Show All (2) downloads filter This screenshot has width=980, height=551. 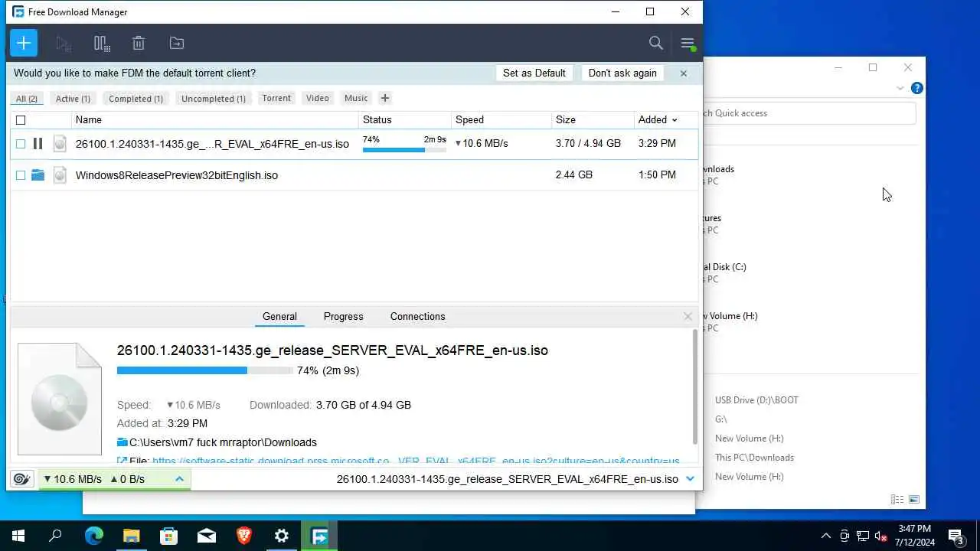click(x=27, y=99)
